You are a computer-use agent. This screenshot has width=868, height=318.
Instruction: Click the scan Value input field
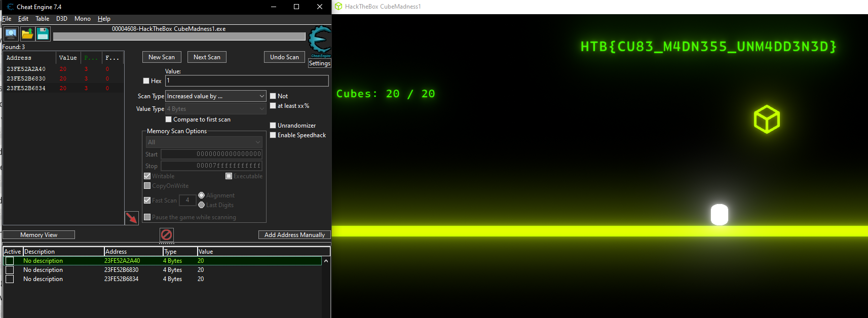coord(247,81)
